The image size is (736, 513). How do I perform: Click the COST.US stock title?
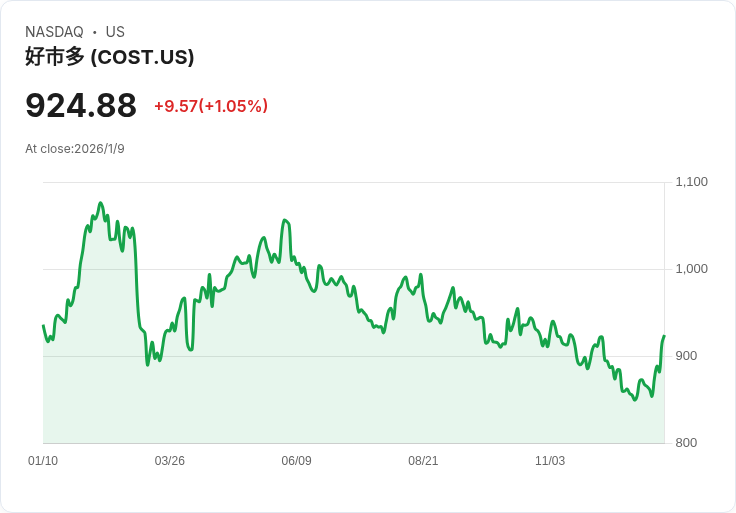(109, 57)
